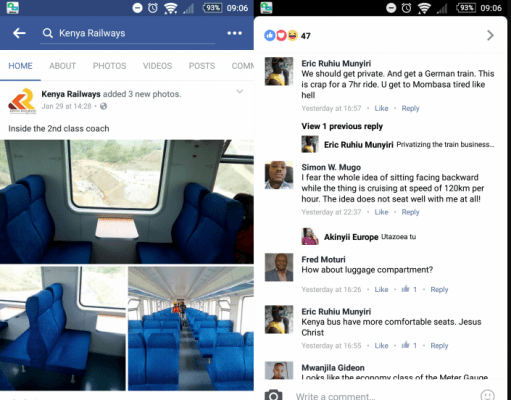Screen dimensions: 511x400
Task: Click the Kenya Railways logo avatar
Action: tap(22, 101)
